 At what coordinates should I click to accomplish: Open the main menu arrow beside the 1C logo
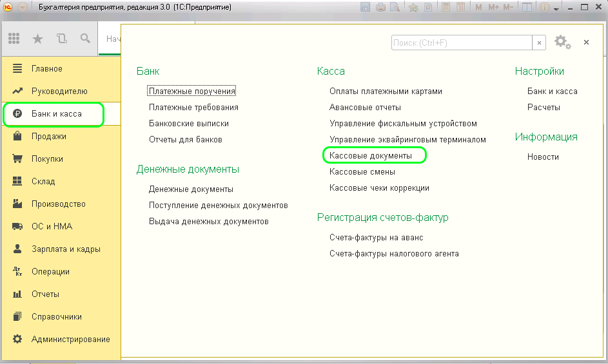tap(23, 7)
